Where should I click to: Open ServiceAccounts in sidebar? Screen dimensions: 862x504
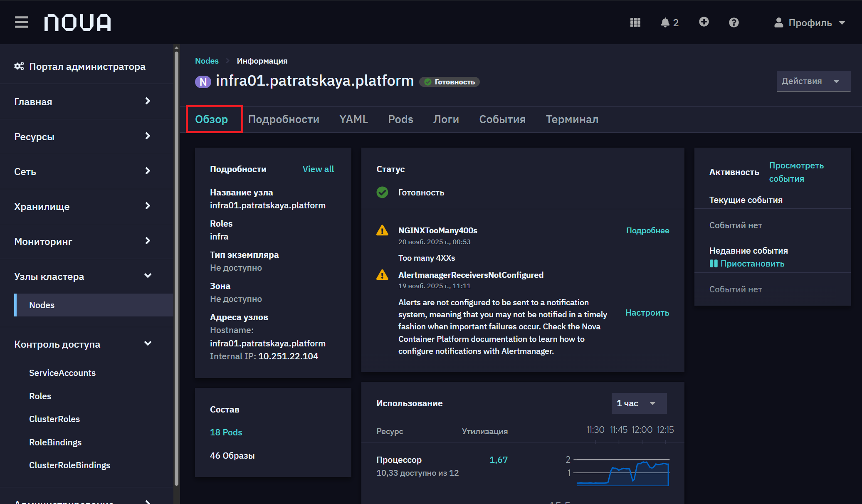tap(62, 373)
